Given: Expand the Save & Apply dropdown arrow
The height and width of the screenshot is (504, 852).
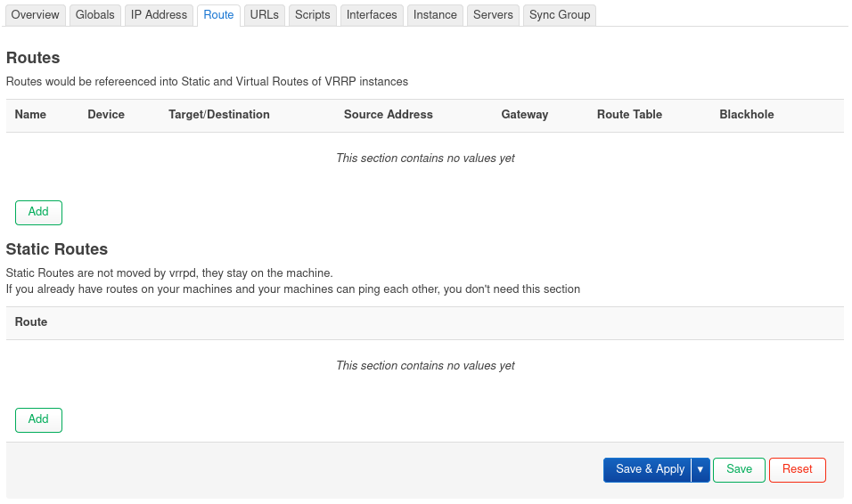Looking at the screenshot, I should pos(700,469).
